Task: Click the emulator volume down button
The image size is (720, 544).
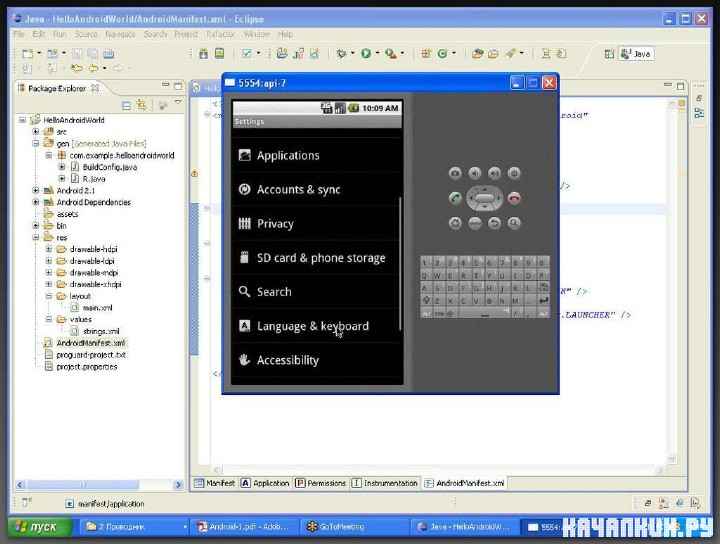Action: click(x=475, y=173)
